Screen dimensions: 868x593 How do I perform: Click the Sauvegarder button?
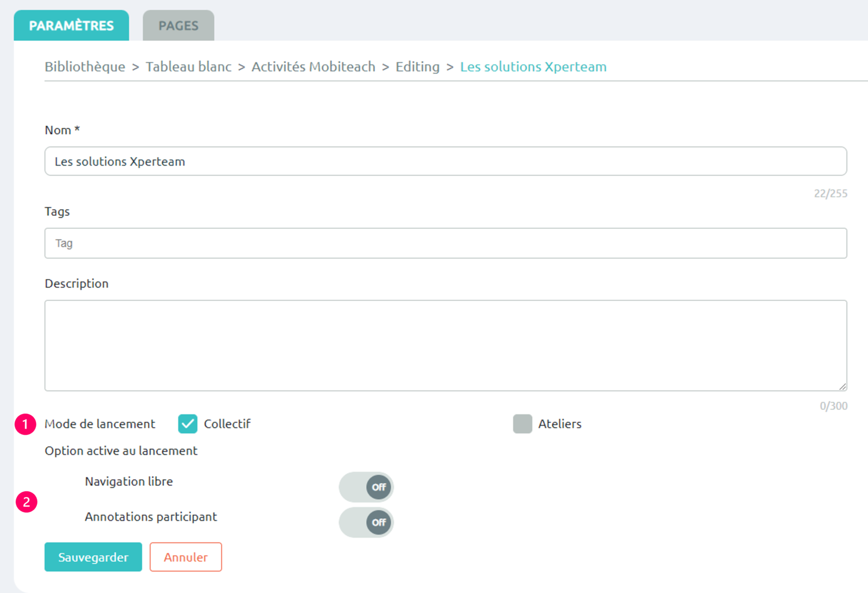click(x=93, y=557)
